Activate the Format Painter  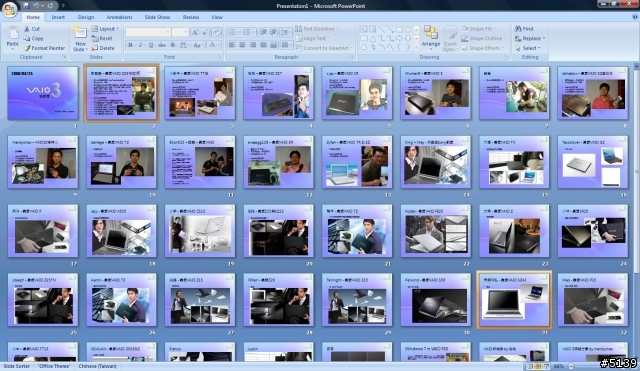(44, 48)
